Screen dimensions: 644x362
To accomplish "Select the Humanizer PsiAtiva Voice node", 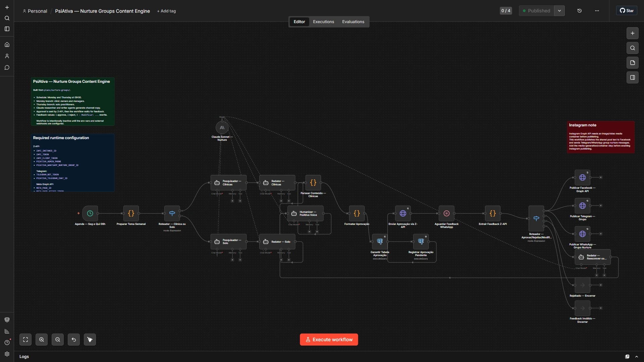I will (306, 214).
